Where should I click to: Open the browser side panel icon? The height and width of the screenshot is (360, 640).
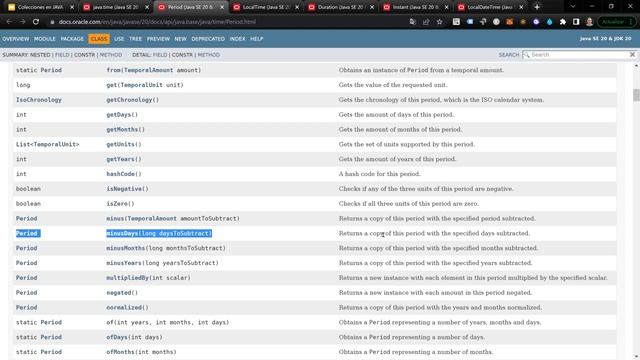pyautogui.click(x=576, y=22)
